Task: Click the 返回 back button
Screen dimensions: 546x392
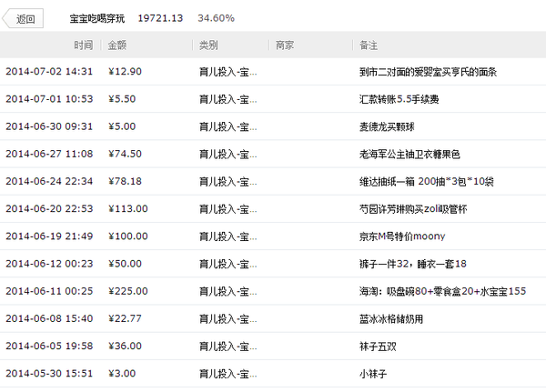Action: (23, 18)
